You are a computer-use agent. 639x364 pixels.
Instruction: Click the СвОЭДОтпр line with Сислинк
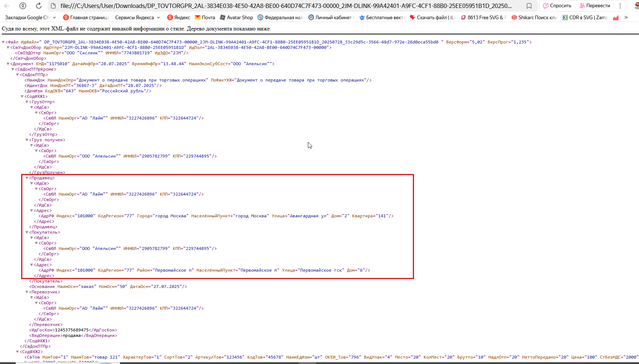pos(102,53)
